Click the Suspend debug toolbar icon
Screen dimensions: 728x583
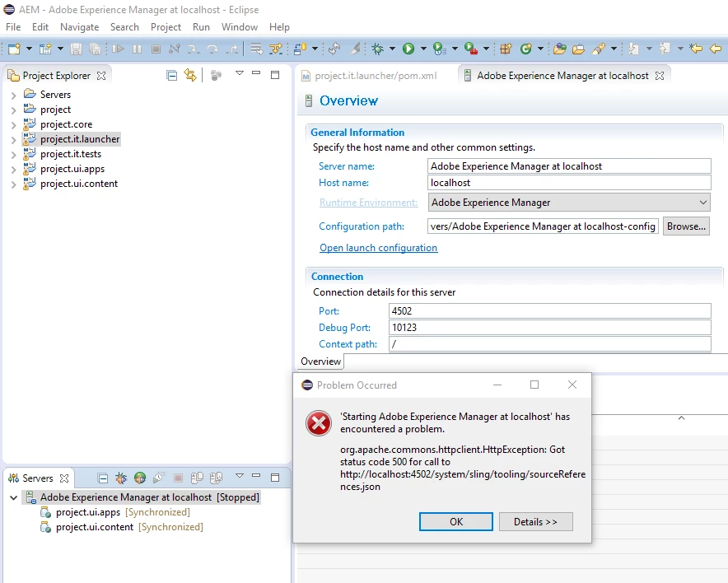point(137,49)
